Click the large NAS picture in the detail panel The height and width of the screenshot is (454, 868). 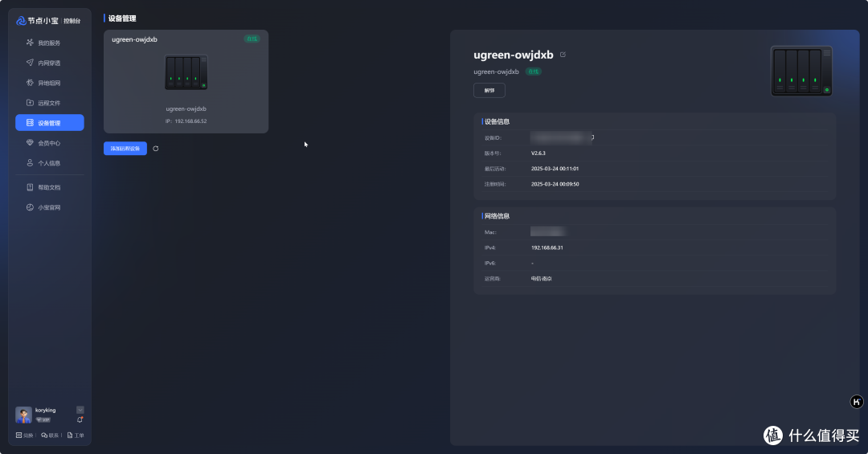click(801, 71)
